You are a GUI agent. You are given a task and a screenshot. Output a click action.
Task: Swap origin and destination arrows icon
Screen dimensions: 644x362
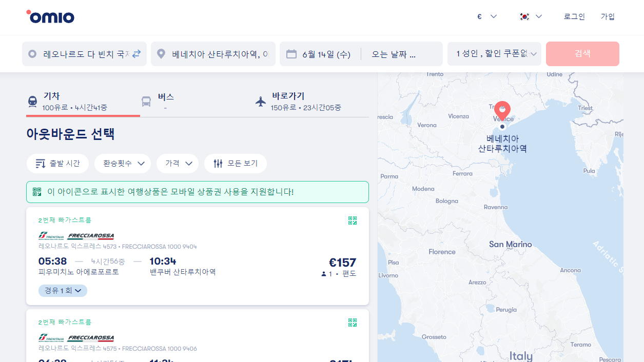[x=136, y=54]
